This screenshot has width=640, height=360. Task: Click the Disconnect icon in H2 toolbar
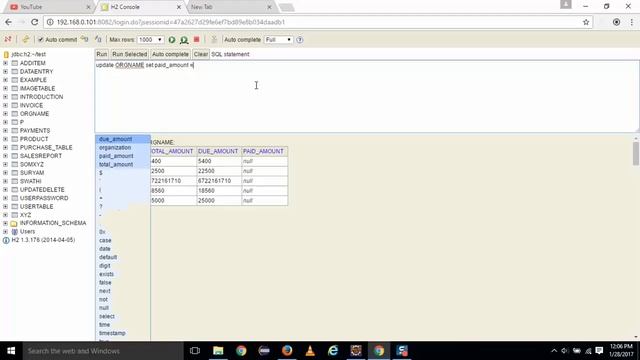pyautogui.click(x=8, y=40)
